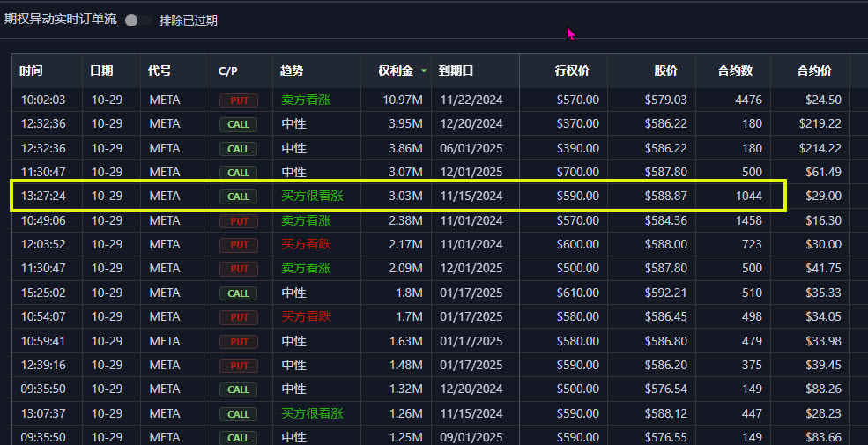The width and height of the screenshot is (868, 445).
Task: Click the green sort arrow beside 权利金
Action: pos(424,70)
